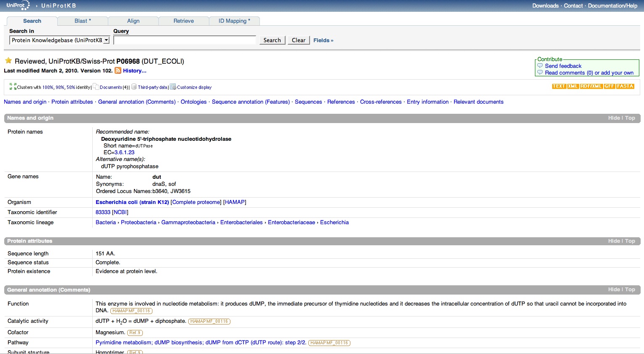Click the orange GFF format badge

click(x=609, y=86)
